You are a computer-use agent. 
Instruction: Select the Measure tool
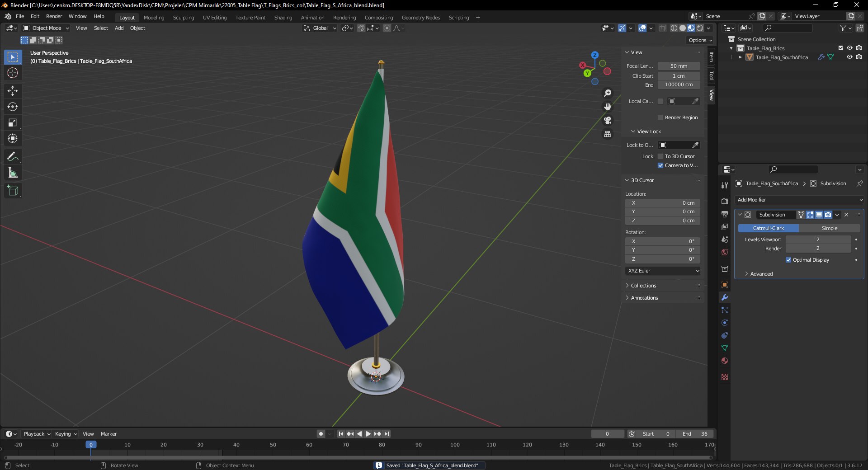coord(13,173)
